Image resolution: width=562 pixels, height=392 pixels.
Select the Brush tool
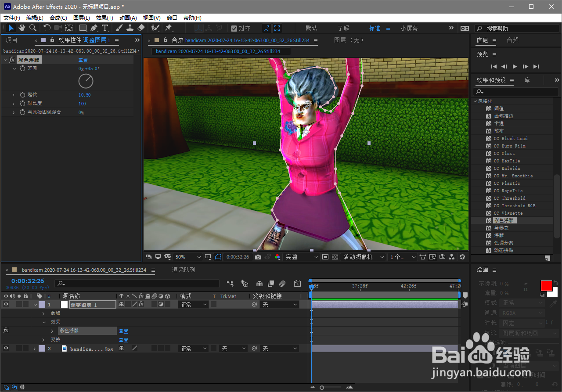click(x=119, y=28)
